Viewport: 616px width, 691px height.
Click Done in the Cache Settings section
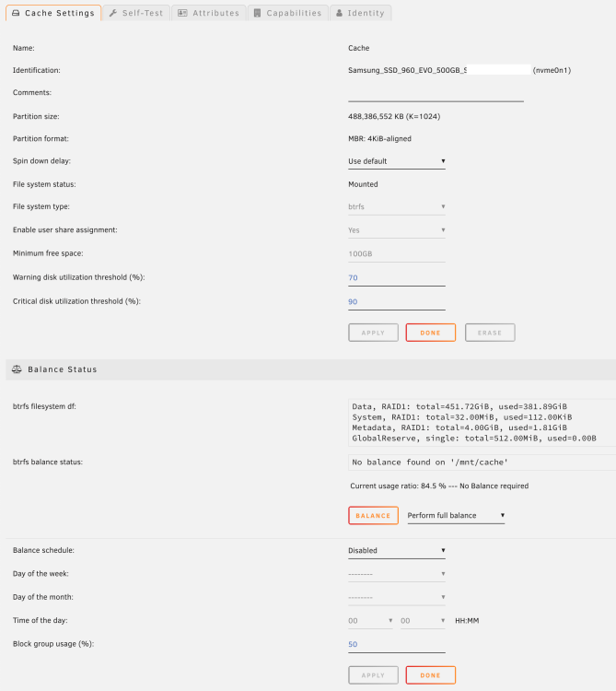[x=431, y=333]
